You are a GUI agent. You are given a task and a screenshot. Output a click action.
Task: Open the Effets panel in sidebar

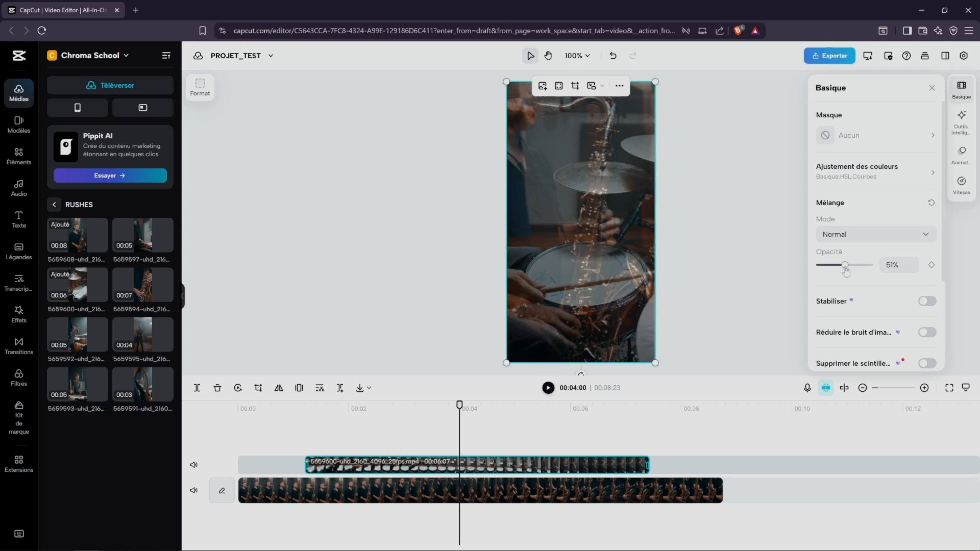point(19,314)
